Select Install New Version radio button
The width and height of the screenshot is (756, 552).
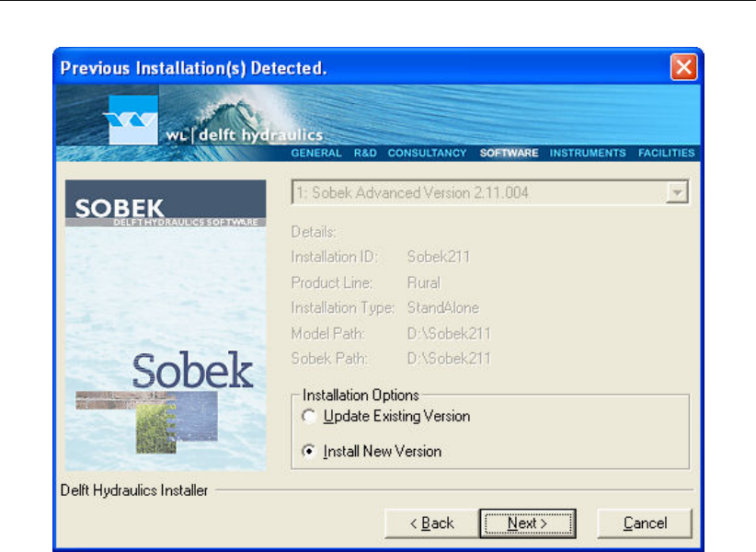coord(309,451)
